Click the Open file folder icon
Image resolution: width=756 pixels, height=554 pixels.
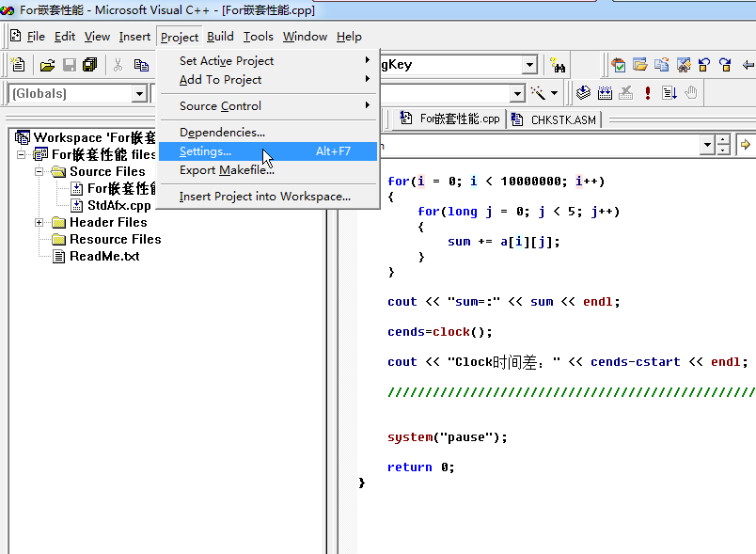pos(47,65)
